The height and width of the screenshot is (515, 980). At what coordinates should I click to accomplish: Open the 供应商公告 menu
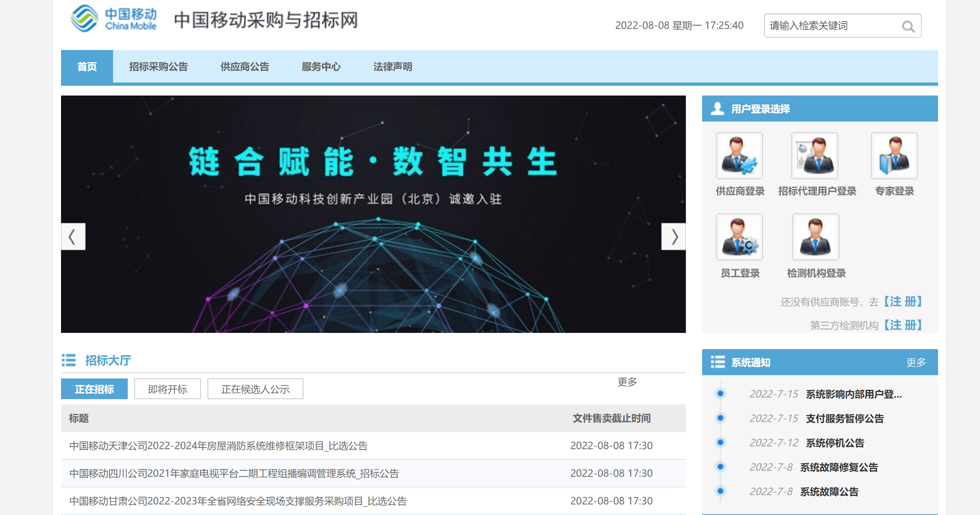244,67
